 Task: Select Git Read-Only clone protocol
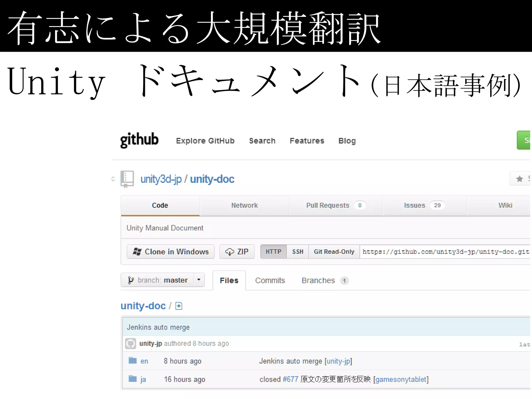pyautogui.click(x=334, y=252)
